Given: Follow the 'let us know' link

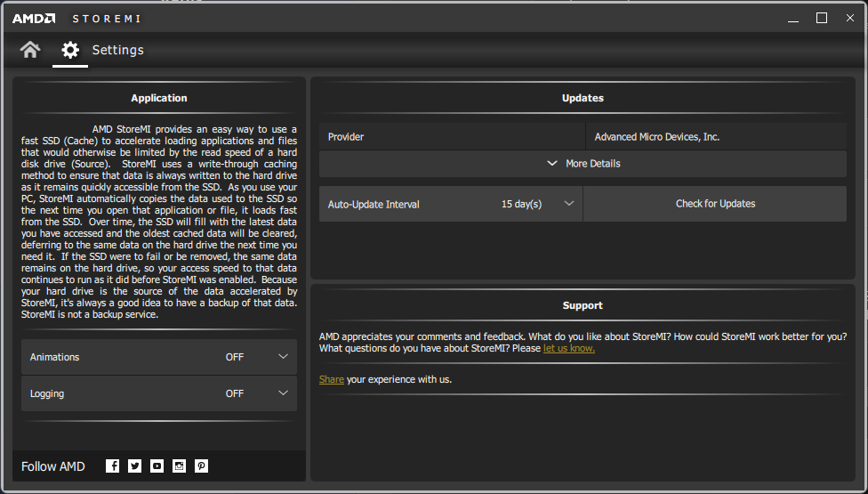Looking at the screenshot, I should coord(569,348).
